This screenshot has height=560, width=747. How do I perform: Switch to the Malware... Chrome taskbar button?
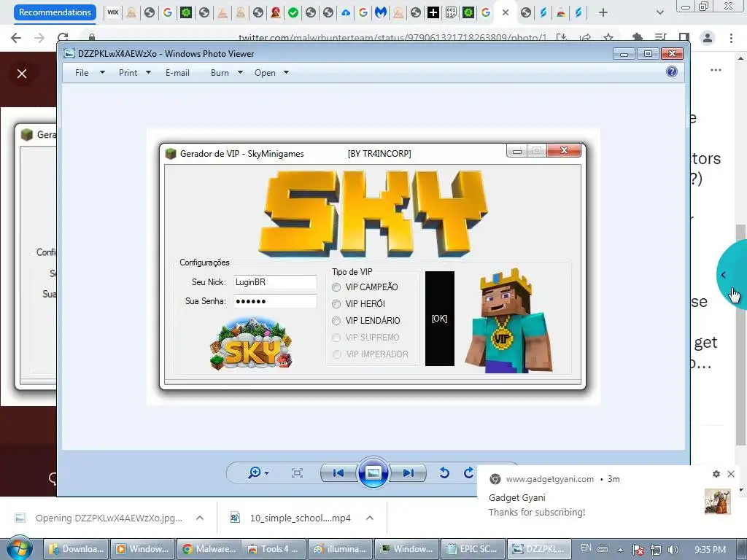(x=209, y=549)
